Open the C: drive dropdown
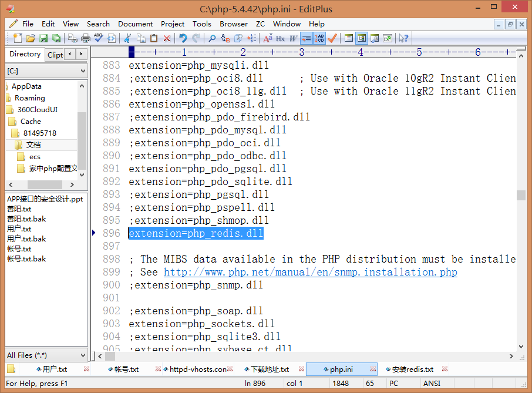 click(x=82, y=71)
